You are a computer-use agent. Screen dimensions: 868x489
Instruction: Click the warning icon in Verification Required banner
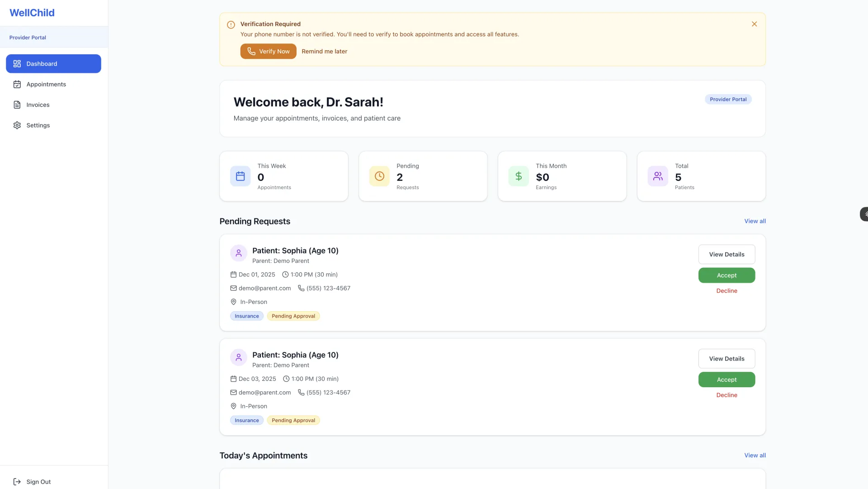231,24
